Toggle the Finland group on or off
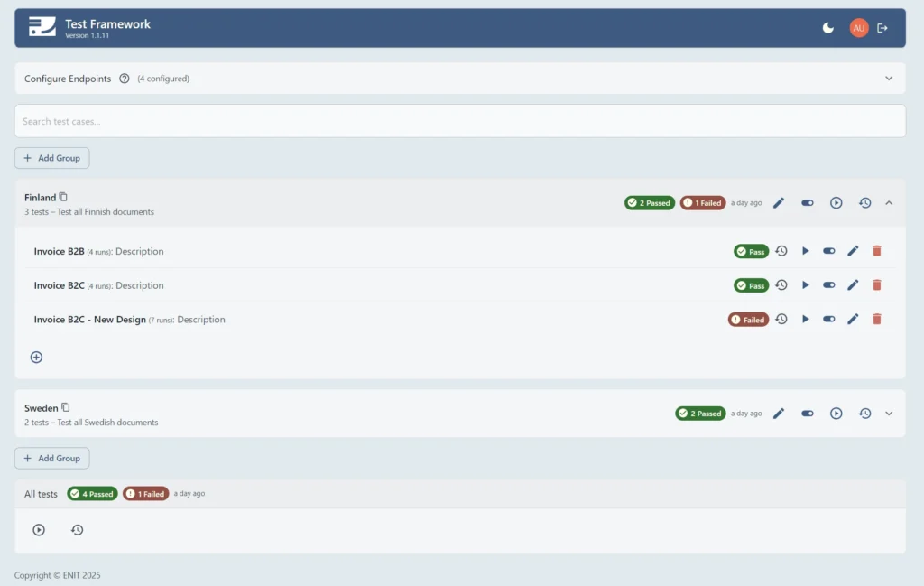The image size is (924, 586). [807, 202]
